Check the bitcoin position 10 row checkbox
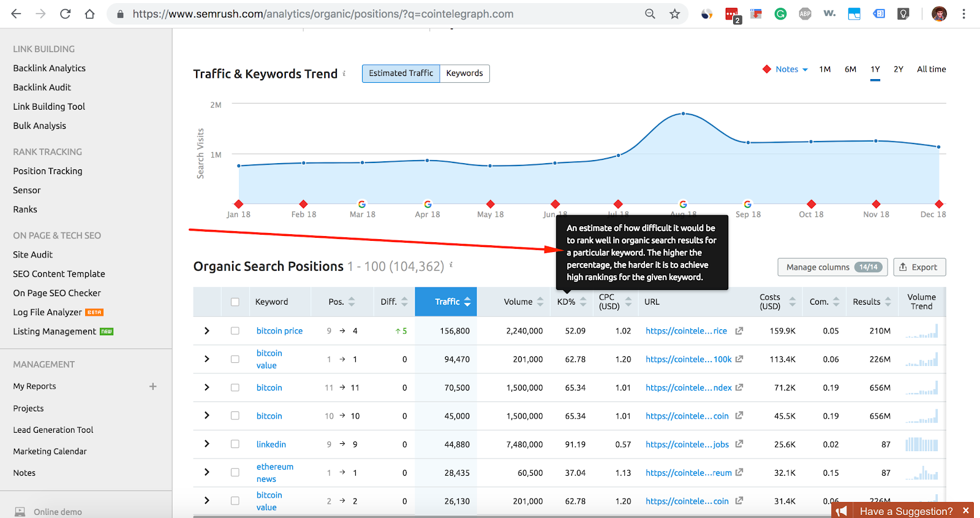This screenshot has height=518, width=980. point(235,416)
